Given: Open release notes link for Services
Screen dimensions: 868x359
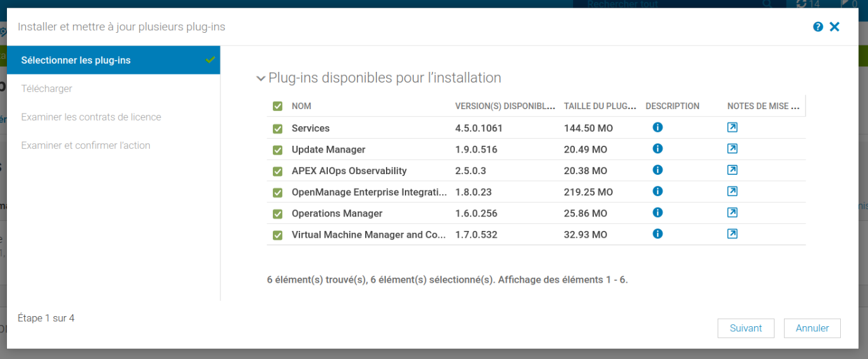Looking at the screenshot, I should [x=732, y=127].
